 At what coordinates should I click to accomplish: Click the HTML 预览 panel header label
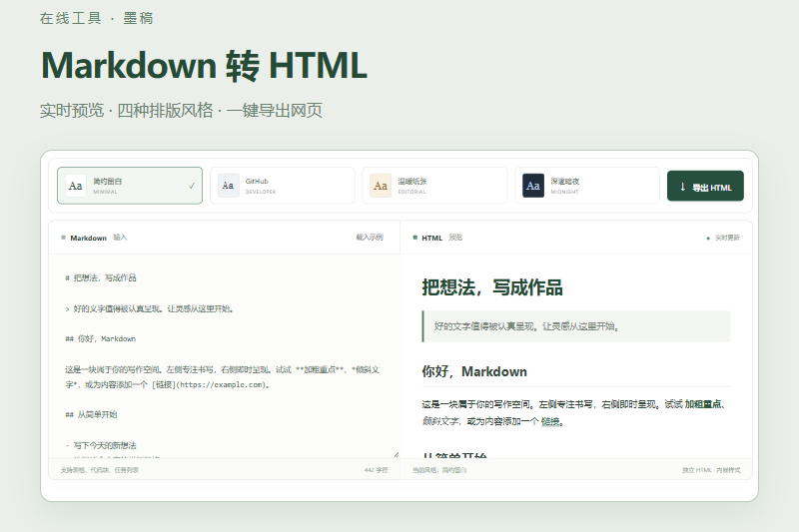(x=441, y=238)
